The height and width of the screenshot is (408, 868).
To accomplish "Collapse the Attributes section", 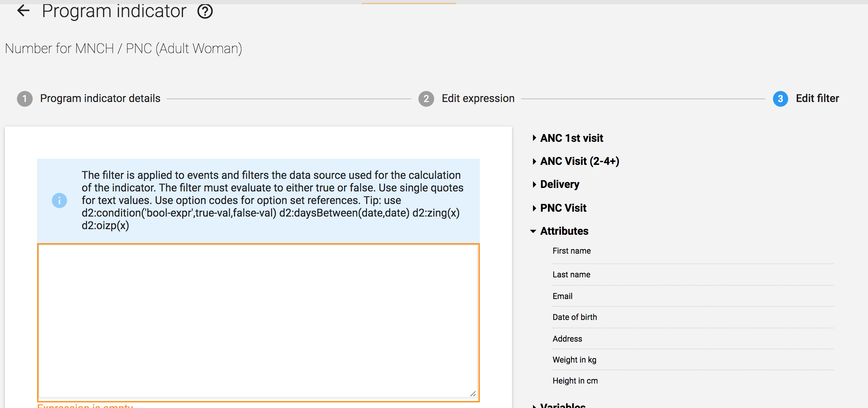I will coord(564,231).
